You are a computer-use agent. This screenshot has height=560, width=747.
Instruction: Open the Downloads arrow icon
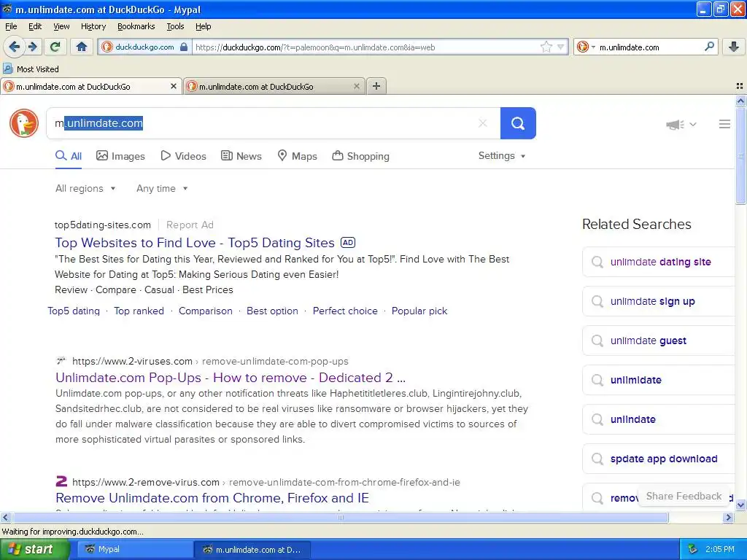(734, 47)
